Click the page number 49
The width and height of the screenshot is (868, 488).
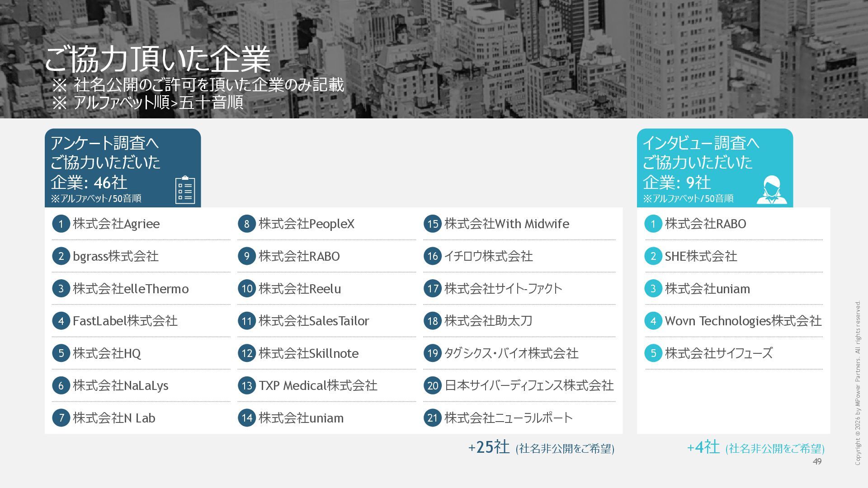point(817,461)
